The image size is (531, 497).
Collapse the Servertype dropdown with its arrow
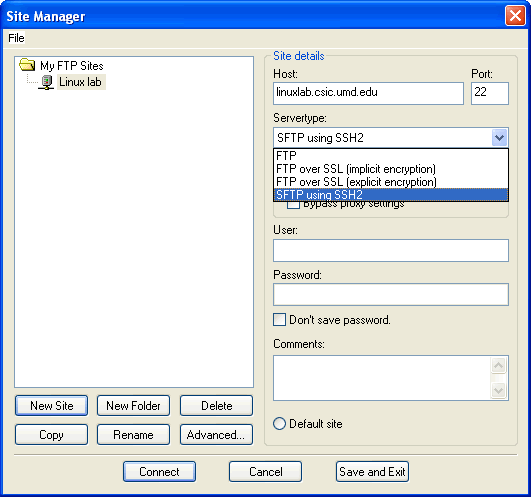tap(499, 138)
